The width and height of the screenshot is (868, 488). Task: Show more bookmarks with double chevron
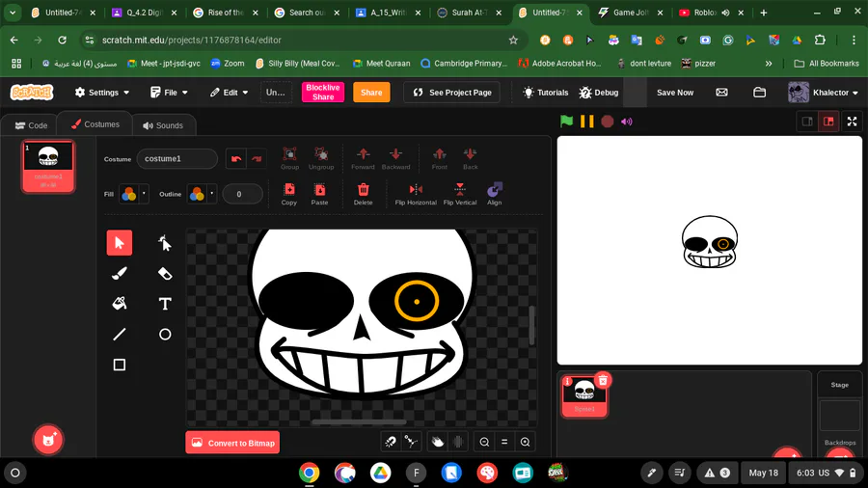pos(769,64)
